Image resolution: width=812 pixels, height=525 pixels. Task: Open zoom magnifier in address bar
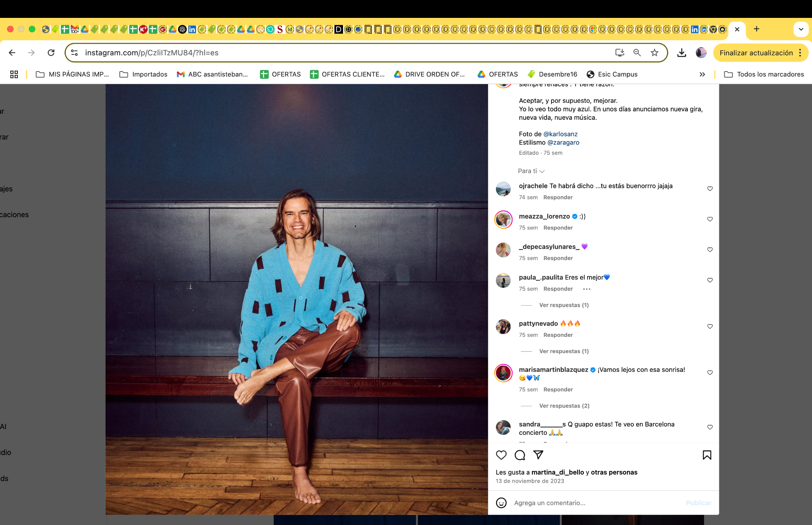tap(637, 52)
